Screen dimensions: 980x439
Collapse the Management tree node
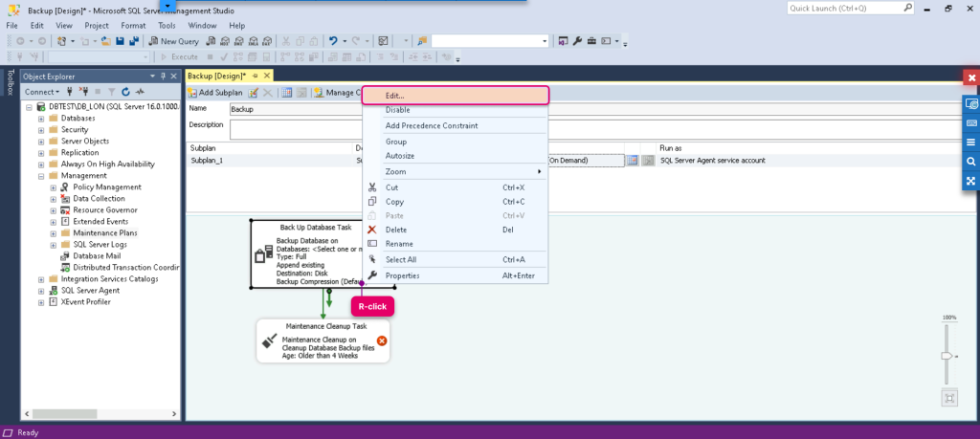pos(41,175)
